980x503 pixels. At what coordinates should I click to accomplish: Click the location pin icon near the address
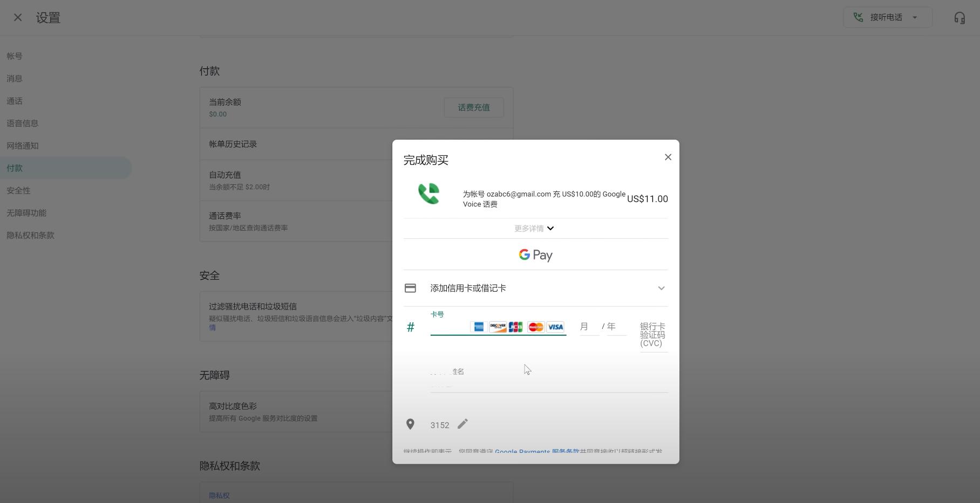[411, 424]
